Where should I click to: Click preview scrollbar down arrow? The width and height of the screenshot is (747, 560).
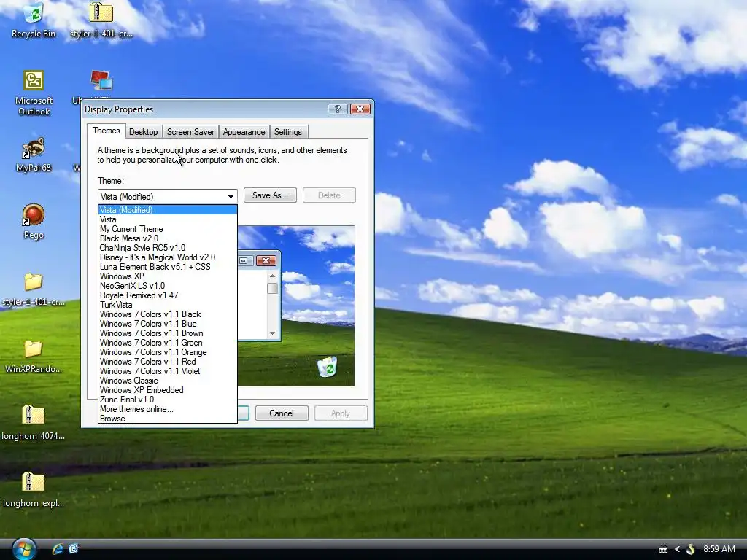tap(273, 332)
